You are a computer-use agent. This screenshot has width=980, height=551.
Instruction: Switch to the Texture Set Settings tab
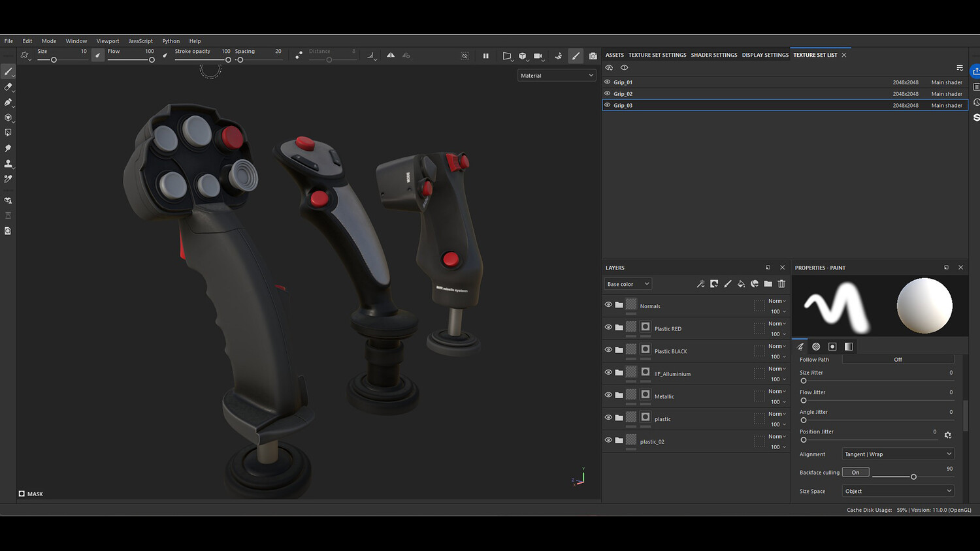coord(657,55)
